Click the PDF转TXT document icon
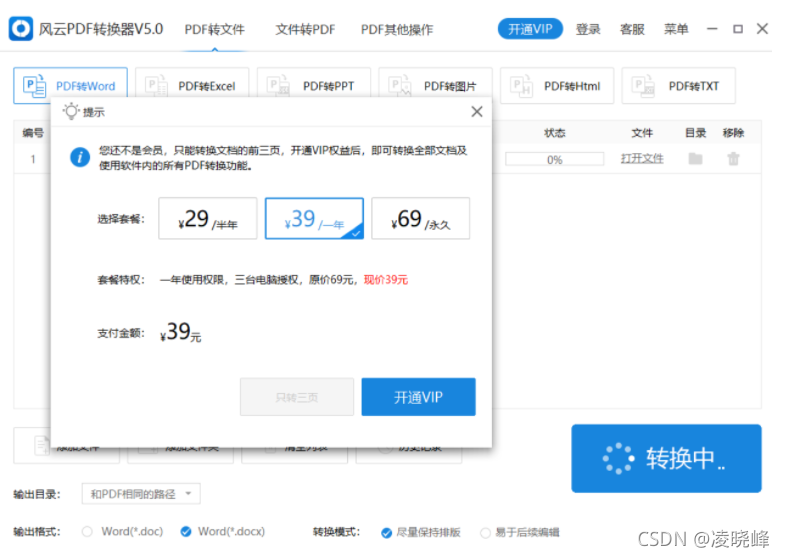Viewport: 785px width, 557px height. point(643,86)
